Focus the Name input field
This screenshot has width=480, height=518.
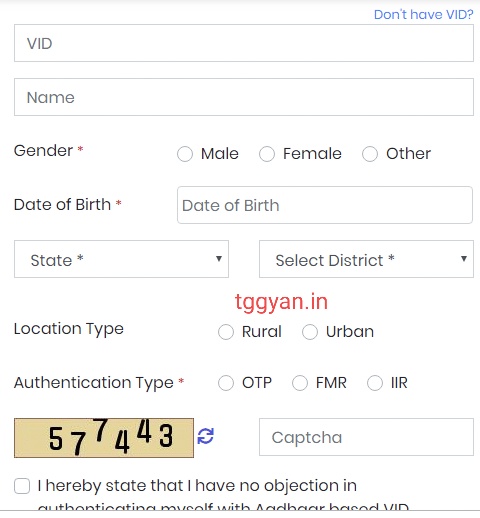click(244, 97)
